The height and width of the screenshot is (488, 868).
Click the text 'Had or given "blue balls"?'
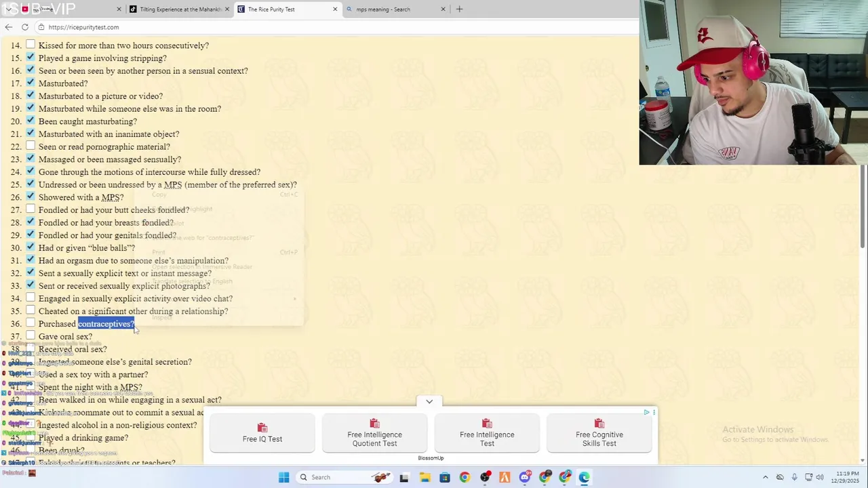point(87,248)
